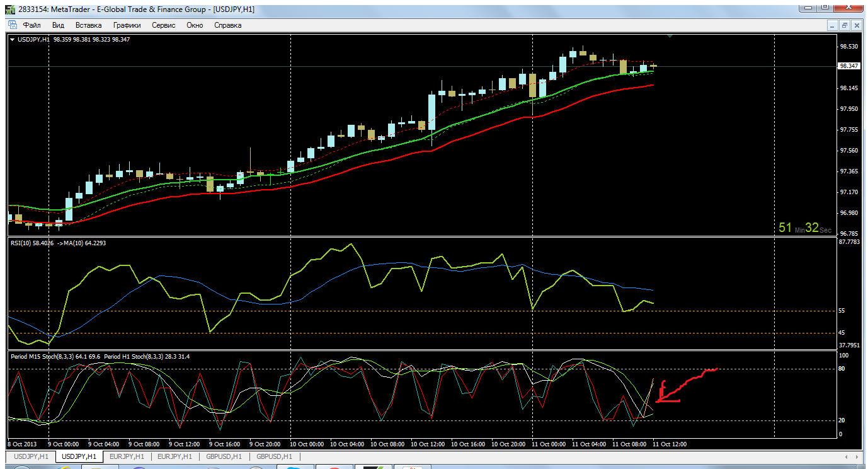This screenshot has height=469, width=868.
Task: Click the 98.530 value on the price scale
Action: [848, 47]
